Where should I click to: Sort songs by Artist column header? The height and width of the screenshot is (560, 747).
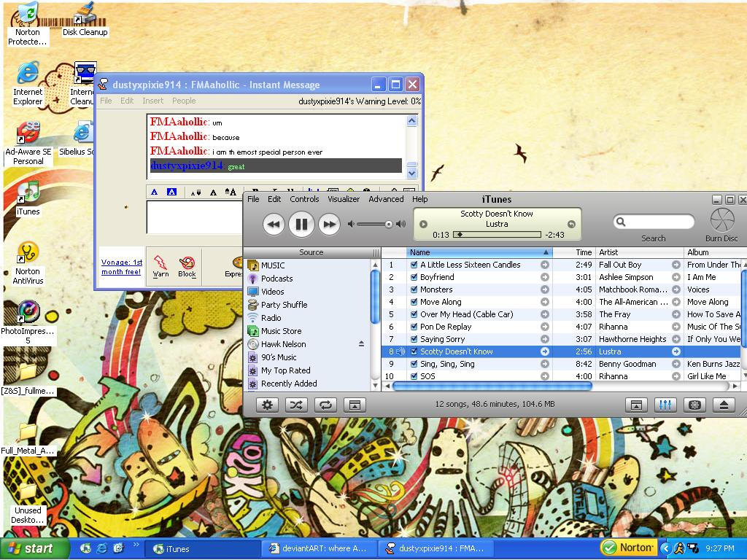(639, 252)
